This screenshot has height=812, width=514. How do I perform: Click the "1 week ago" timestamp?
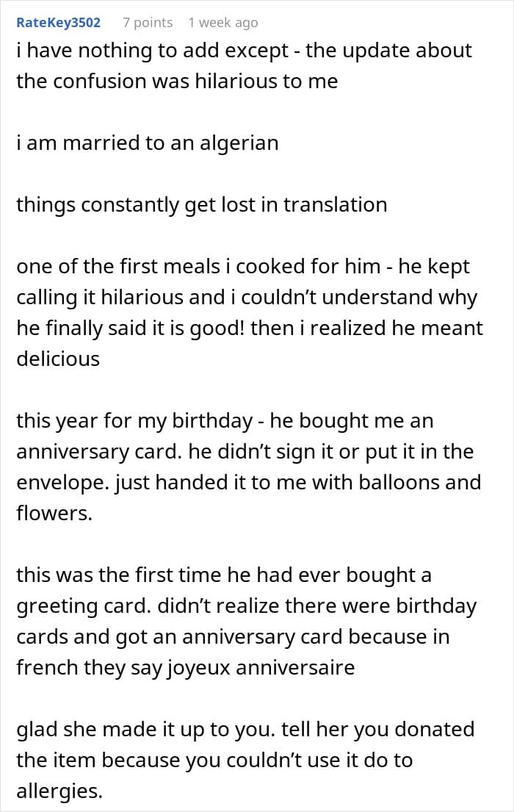[x=222, y=22]
